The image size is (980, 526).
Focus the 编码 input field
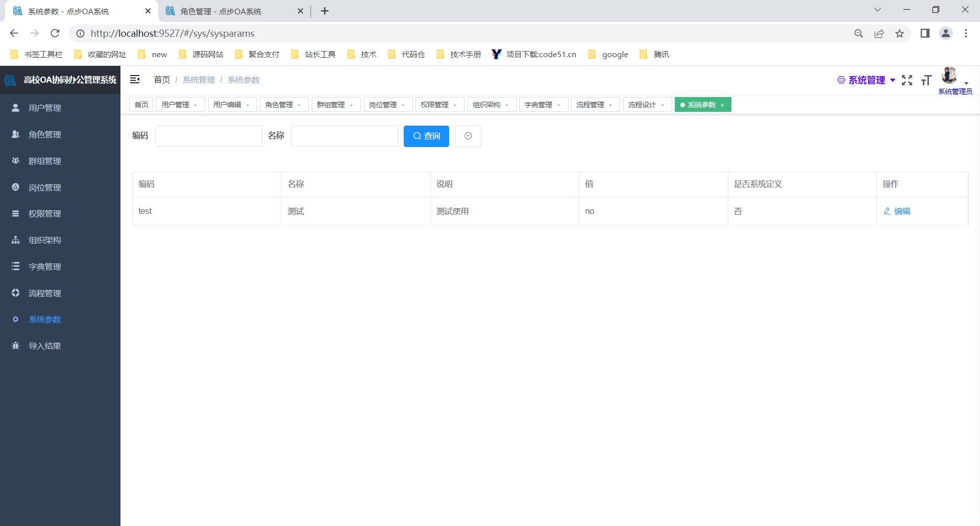click(209, 136)
